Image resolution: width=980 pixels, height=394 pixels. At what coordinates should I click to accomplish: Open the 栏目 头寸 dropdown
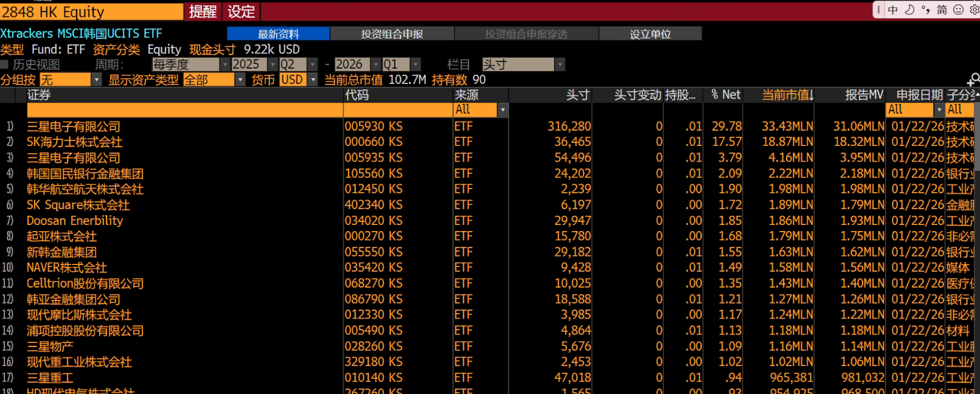(524, 64)
